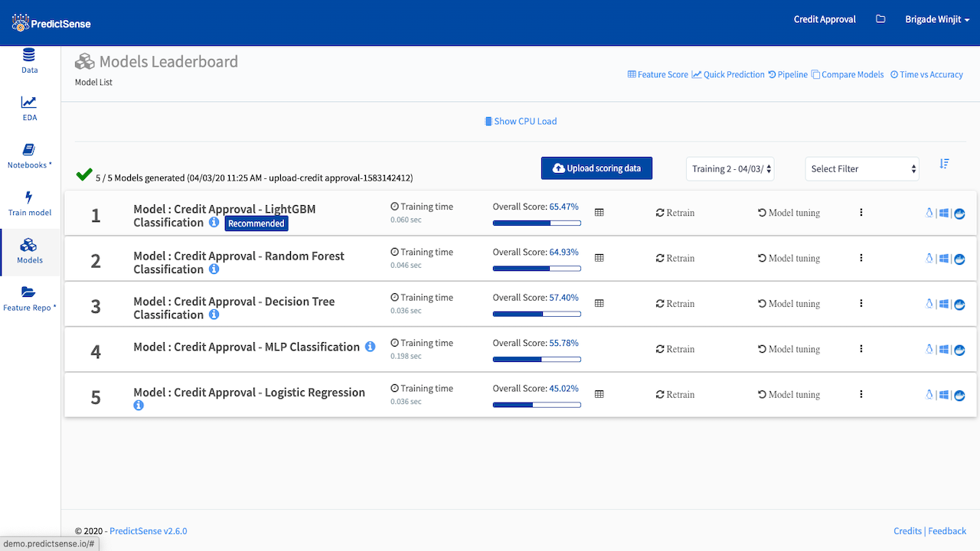Open the folder icon in top header
The height and width of the screenshot is (551, 980).
(880, 19)
